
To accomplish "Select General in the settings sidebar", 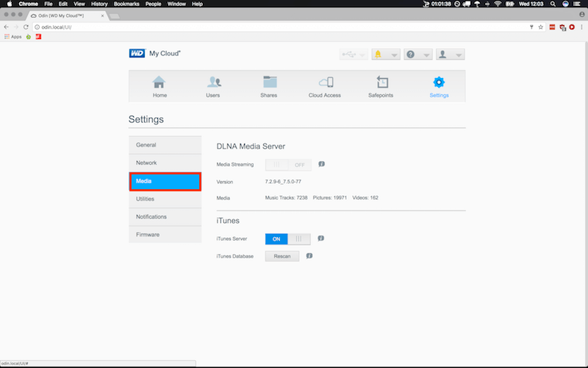I will click(x=165, y=145).
